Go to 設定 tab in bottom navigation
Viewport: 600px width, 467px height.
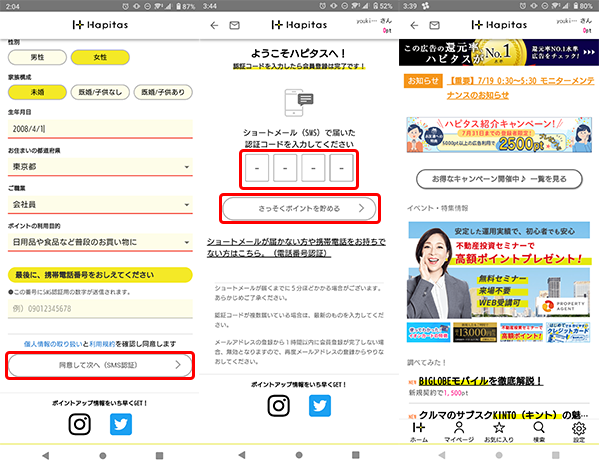tap(579, 432)
